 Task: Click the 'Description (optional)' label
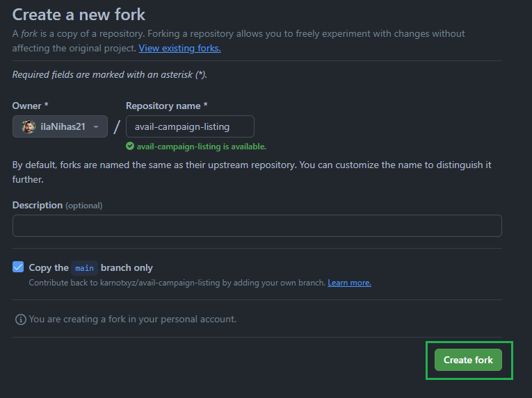(57, 206)
